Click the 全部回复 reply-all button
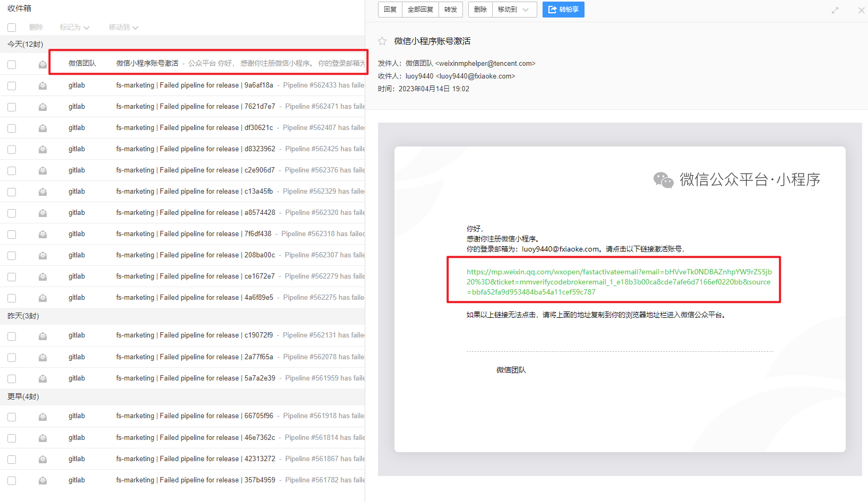 click(420, 10)
